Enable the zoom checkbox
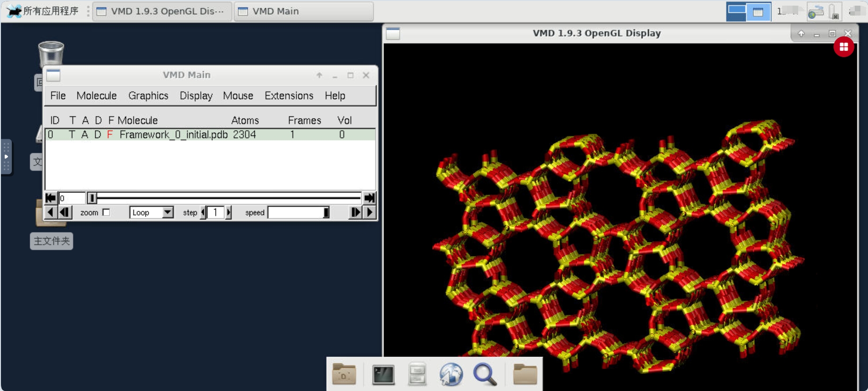The width and height of the screenshot is (868, 391). pos(107,213)
